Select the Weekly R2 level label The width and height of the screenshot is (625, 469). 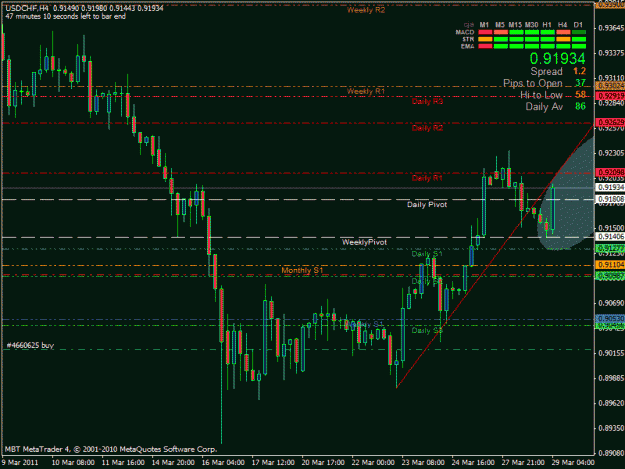click(x=366, y=10)
